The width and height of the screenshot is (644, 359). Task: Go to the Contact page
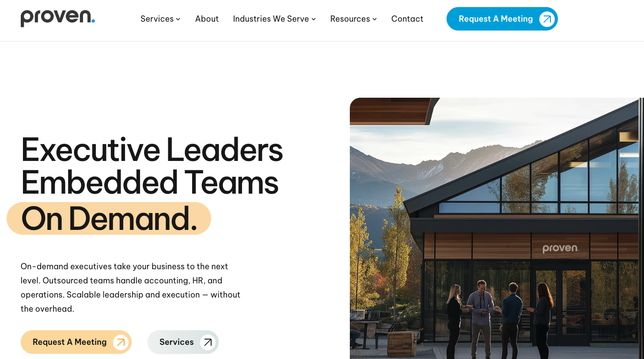[x=407, y=19]
